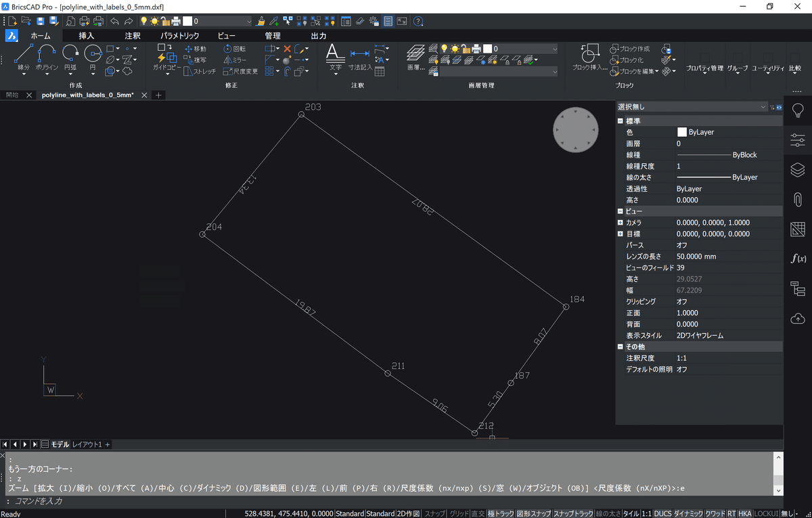The image size is (812, 518).
Task: Open the lightbulb tips panel in the sidebar
Action: [x=798, y=110]
